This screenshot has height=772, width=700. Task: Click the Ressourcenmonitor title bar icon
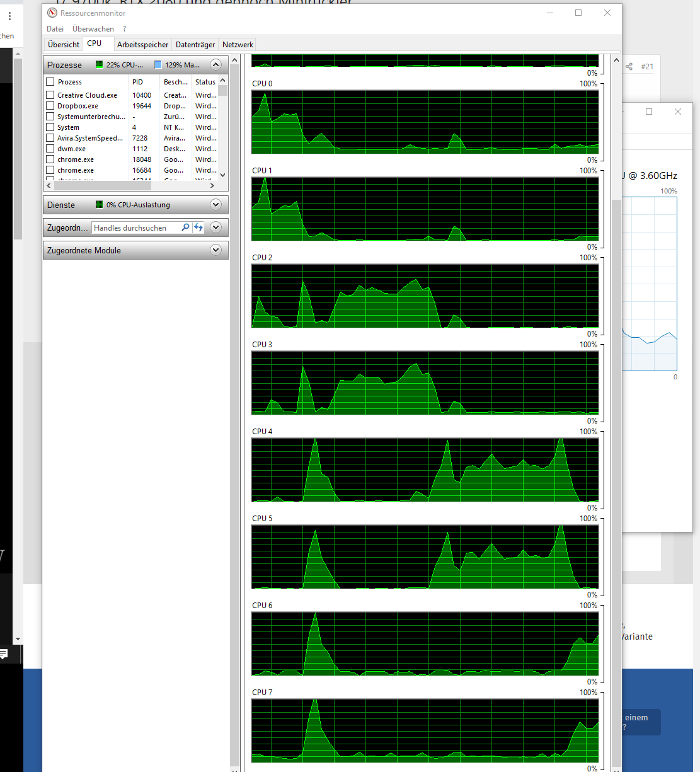(52, 13)
